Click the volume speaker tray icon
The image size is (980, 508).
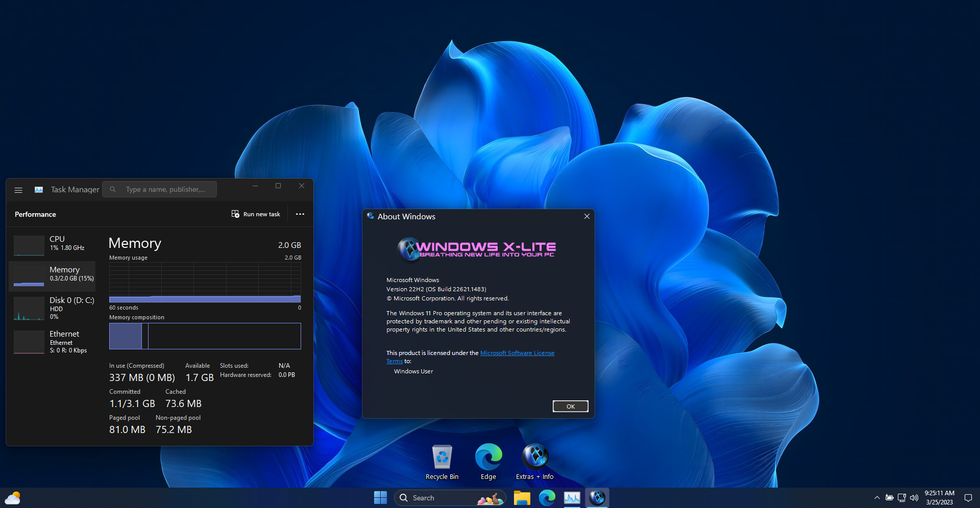[x=914, y=498]
